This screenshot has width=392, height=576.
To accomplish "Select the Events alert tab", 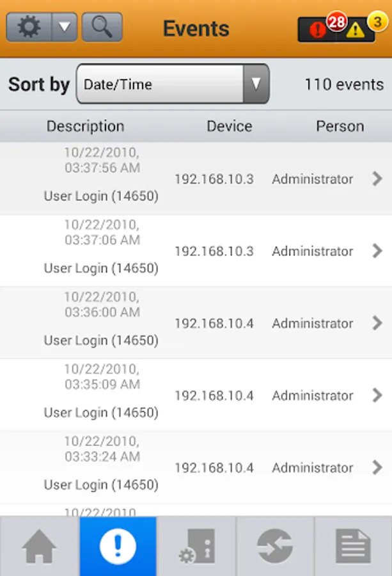I will (x=118, y=547).
